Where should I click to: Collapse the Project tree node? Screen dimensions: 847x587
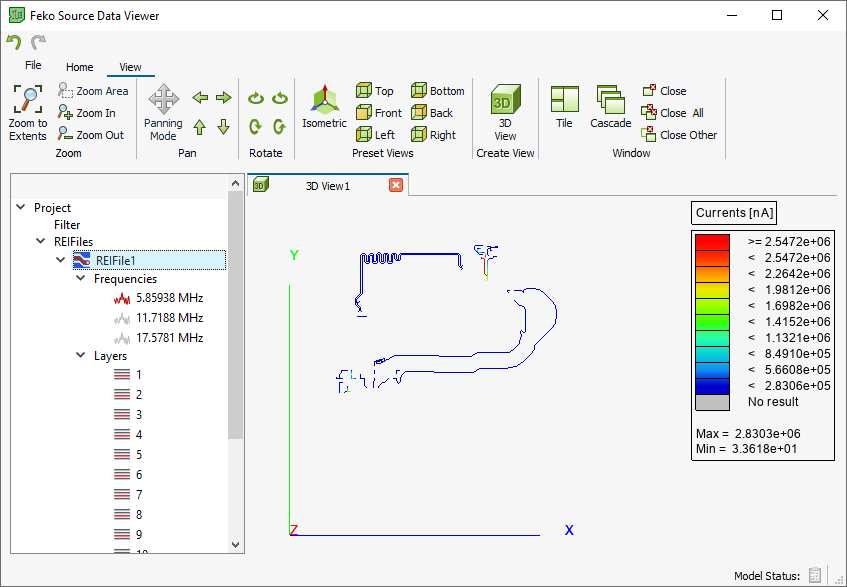[x=22, y=208]
